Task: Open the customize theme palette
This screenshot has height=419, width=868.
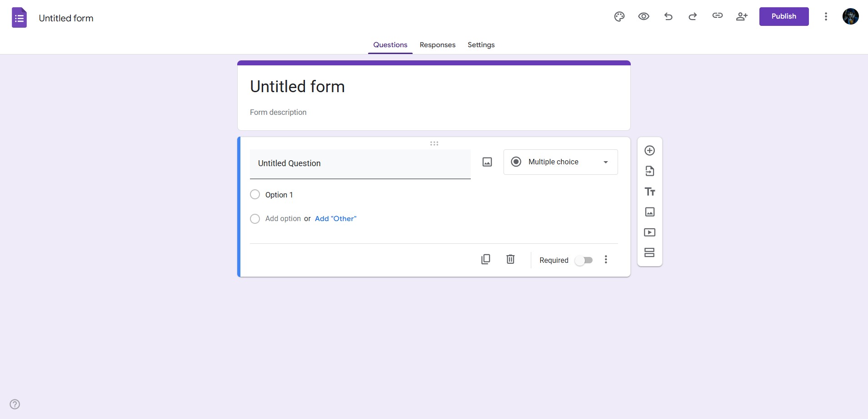Action: pyautogui.click(x=619, y=17)
